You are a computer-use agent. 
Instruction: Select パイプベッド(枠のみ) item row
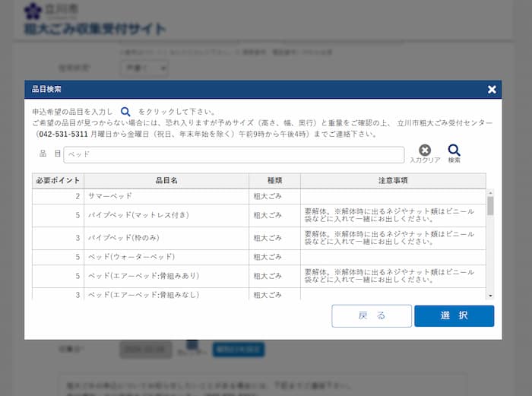click(x=166, y=238)
